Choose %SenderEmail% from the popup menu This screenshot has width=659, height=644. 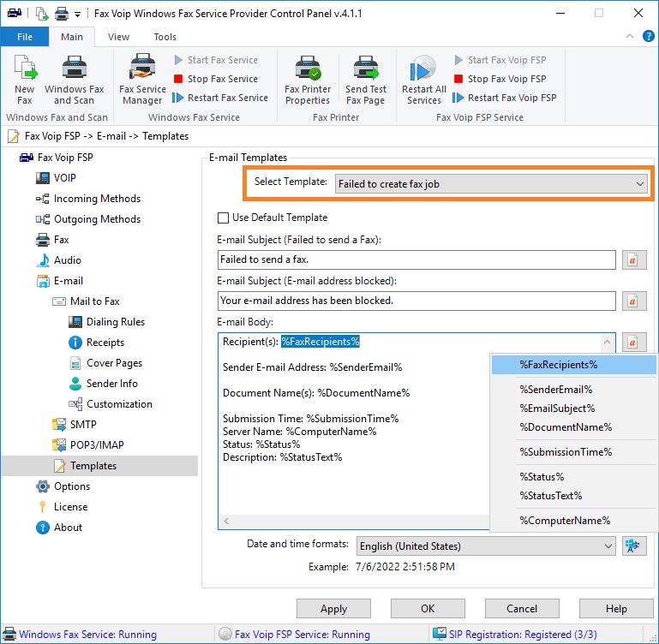[x=573, y=390]
